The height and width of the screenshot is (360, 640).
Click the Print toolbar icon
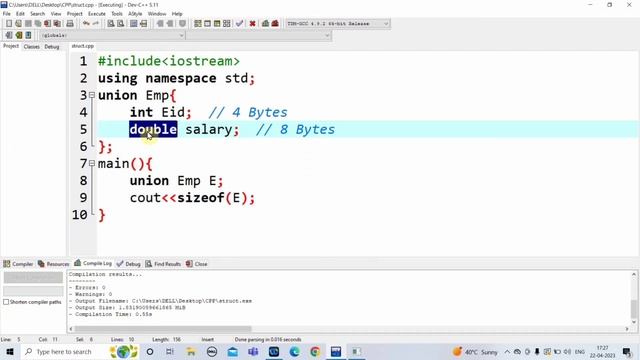point(70,24)
